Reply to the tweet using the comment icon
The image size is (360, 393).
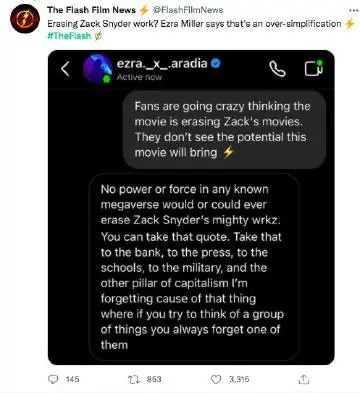pos(53,379)
